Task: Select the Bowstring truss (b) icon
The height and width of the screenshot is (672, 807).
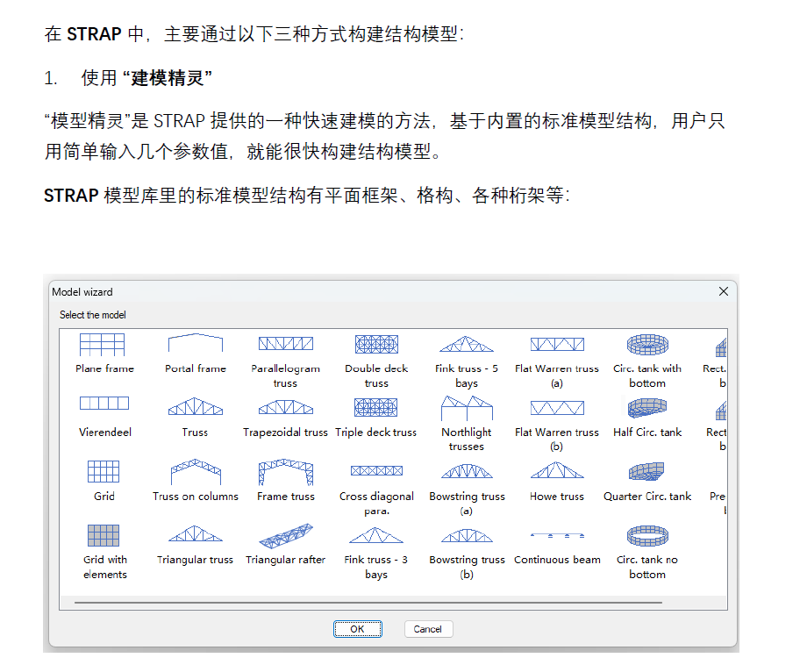Action: click(x=467, y=535)
